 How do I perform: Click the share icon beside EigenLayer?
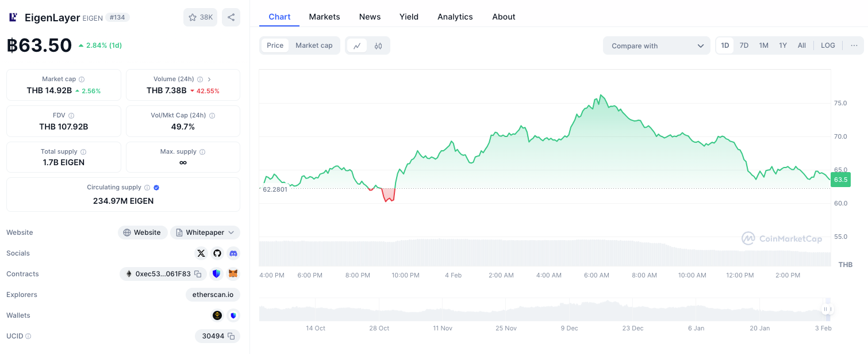(x=231, y=17)
